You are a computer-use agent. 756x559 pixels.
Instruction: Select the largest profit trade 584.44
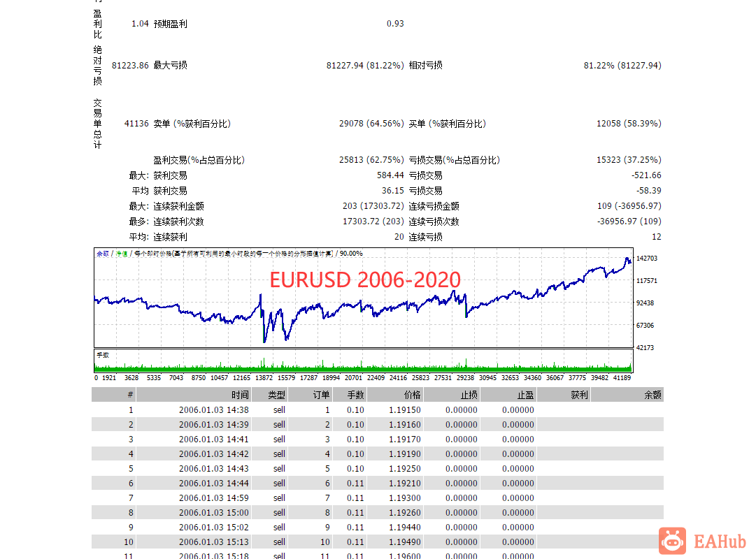pyautogui.click(x=390, y=175)
